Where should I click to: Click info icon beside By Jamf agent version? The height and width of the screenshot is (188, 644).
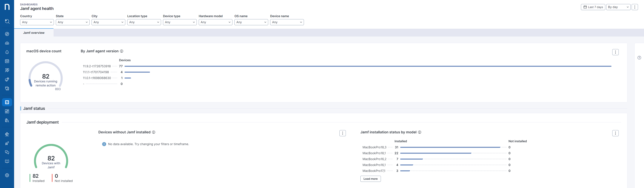(x=121, y=51)
